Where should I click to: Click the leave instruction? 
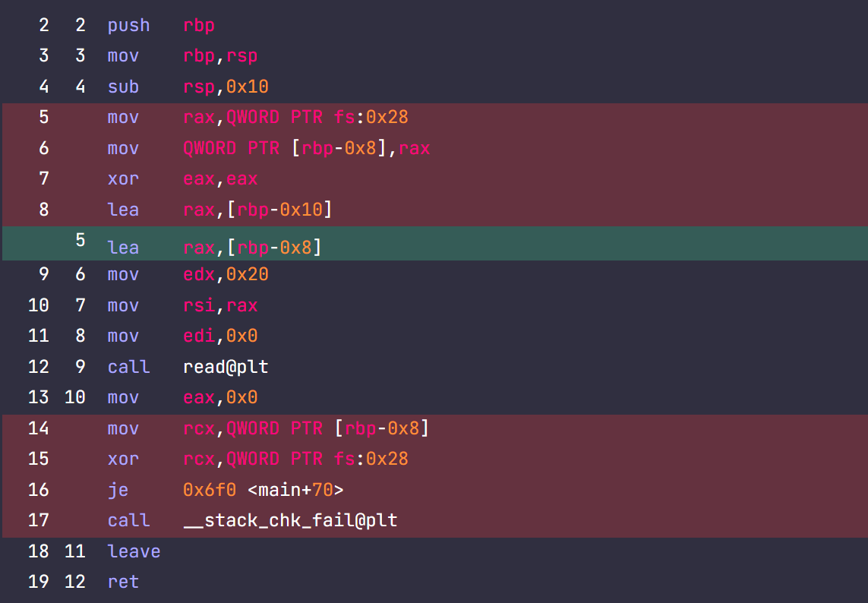click(x=134, y=551)
